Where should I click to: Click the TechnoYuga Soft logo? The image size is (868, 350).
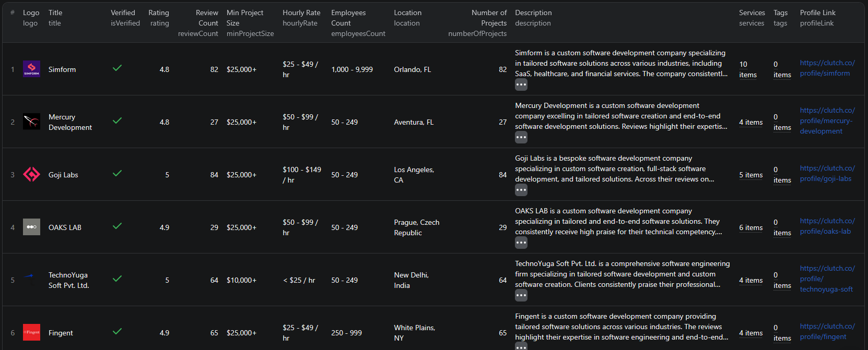31,280
